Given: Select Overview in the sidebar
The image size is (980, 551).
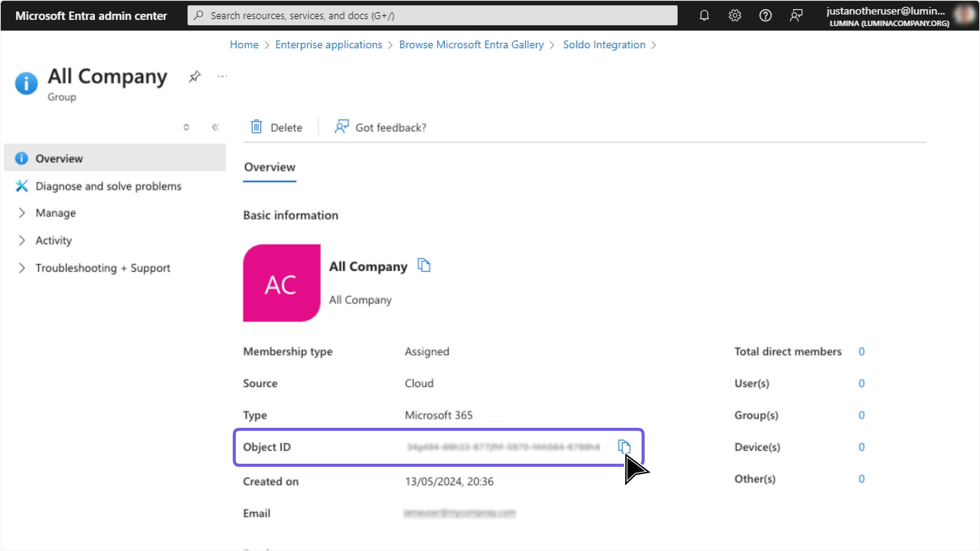Looking at the screenshot, I should click(x=115, y=158).
